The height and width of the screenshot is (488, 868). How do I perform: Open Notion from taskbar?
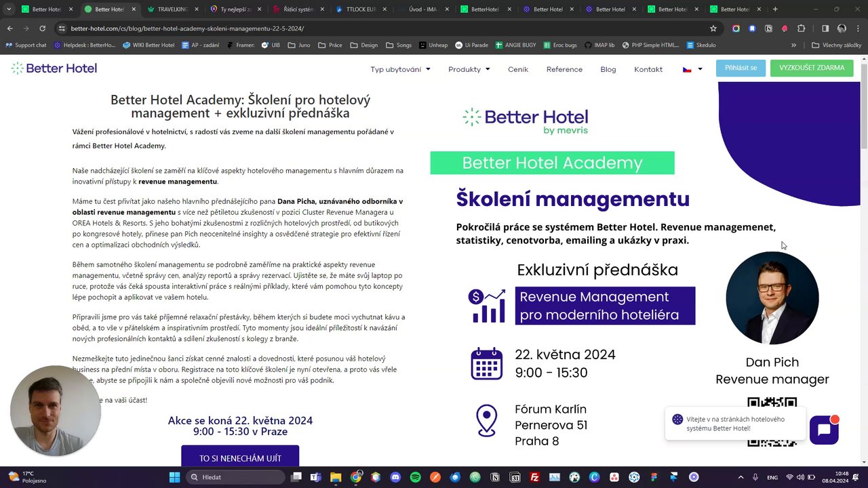(x=495, y=477)
